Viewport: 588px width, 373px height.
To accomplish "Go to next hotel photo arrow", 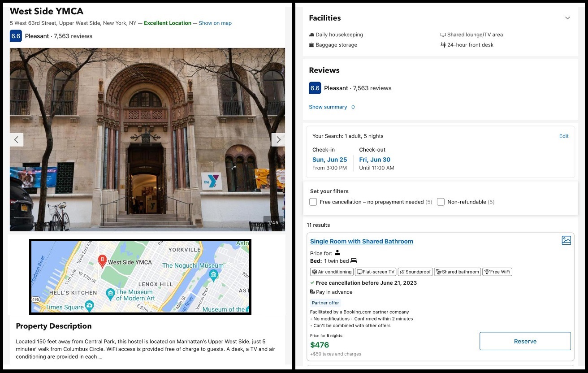I will pos(278,139).
